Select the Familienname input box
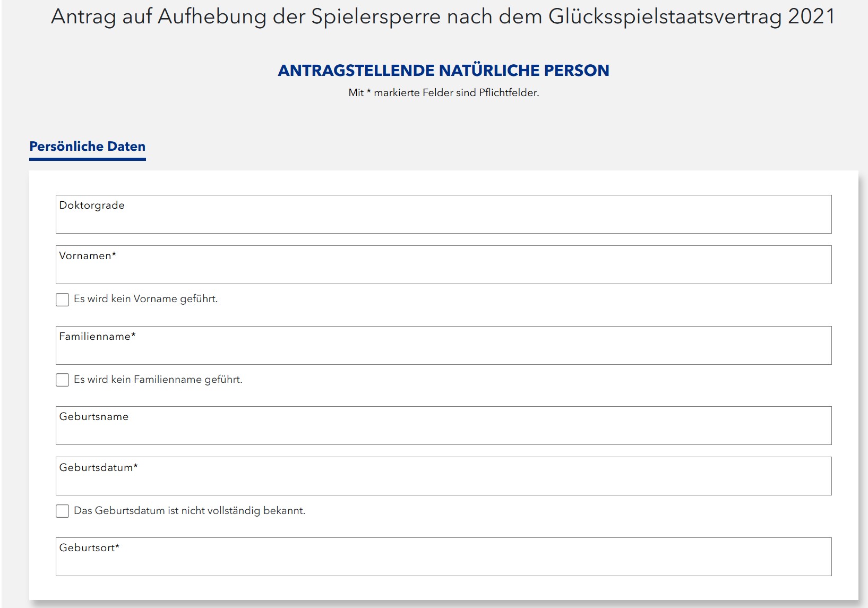868x608 pixels. point(443,350)
